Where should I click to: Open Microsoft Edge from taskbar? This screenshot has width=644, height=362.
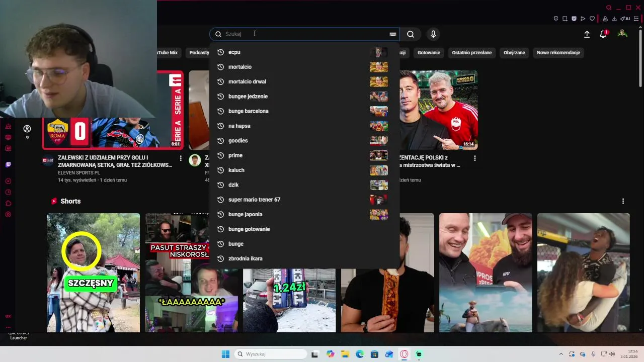coord(360,354)
